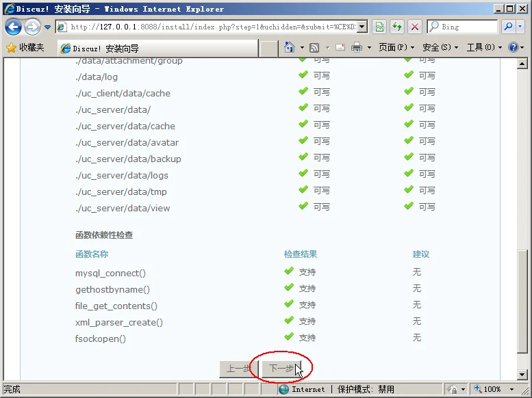Expand the Print dropdown arrow
The image size is (532, 398).
(x=369, y=47)
